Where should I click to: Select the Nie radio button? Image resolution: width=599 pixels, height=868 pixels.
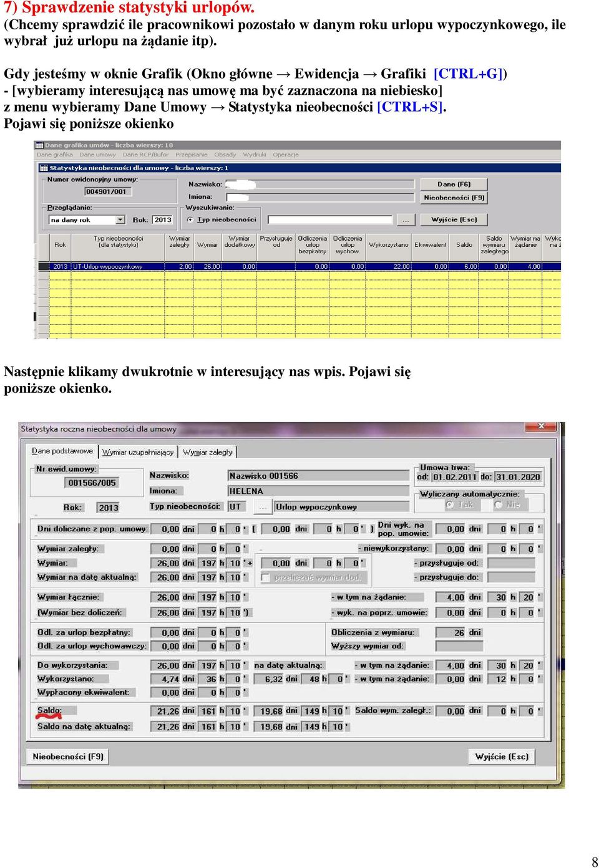click(498, 505)
